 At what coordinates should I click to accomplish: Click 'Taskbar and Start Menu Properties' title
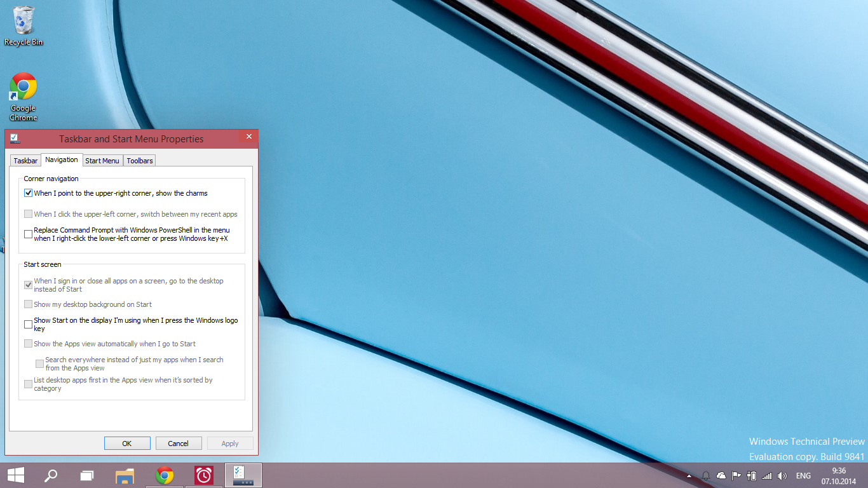(x=132, y=139)
